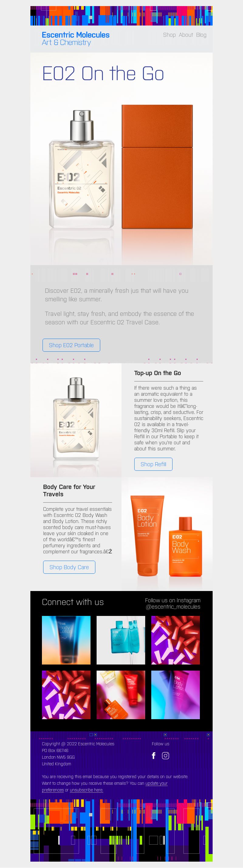Open the @escentric_molecules Instagram handle
The height and width of the screenshot is (868, 243).
173,607
